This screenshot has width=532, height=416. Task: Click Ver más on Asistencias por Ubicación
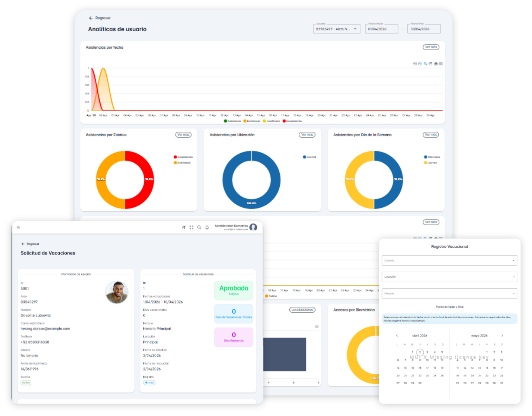[307, 135]
